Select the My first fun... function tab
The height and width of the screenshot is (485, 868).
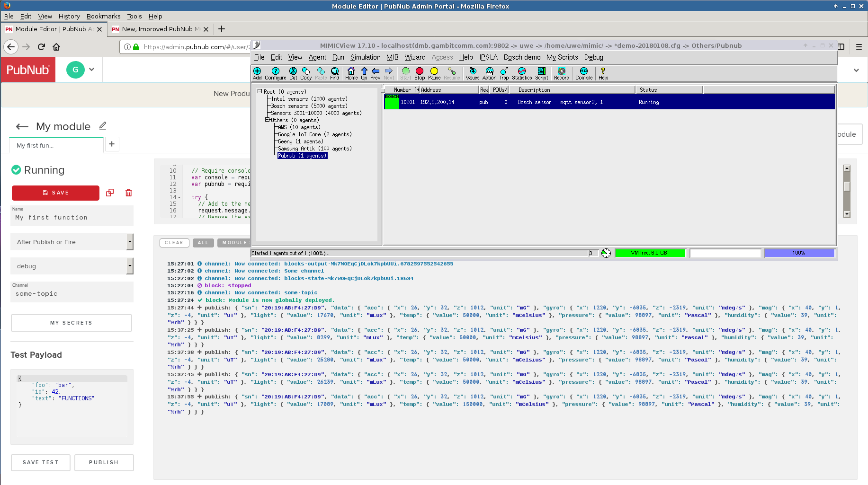pos(56,145)
